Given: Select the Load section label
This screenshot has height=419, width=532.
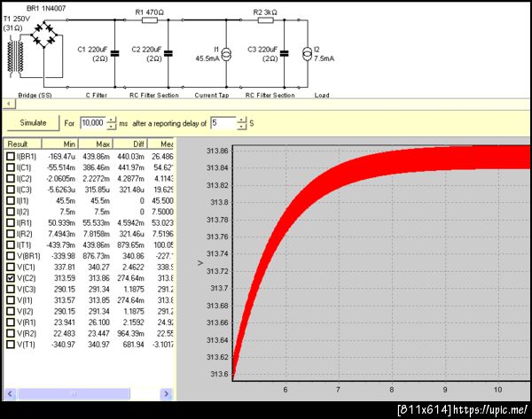Looking at the screenshot, I should [322, 96].
